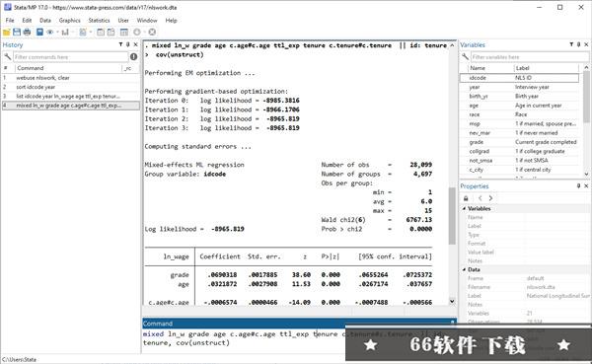Open the Graphics menu

69,21
